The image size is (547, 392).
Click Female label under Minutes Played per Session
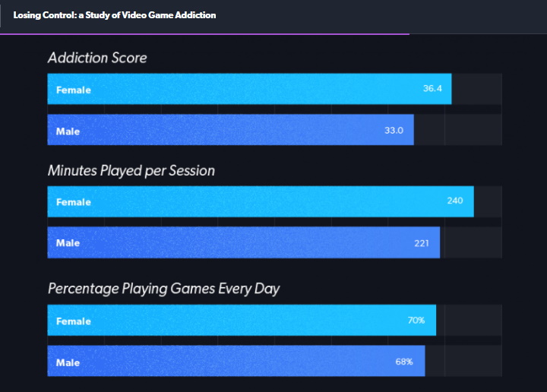(73, 202)
